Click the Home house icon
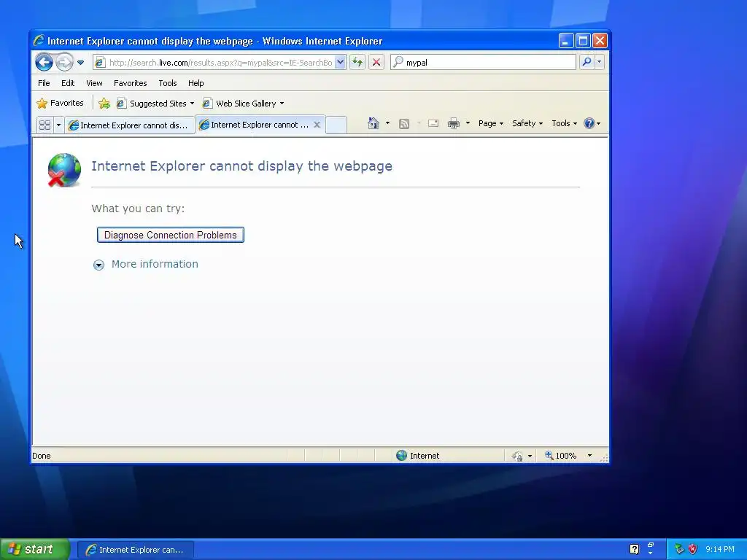747x560 pixels. [373, 123]
